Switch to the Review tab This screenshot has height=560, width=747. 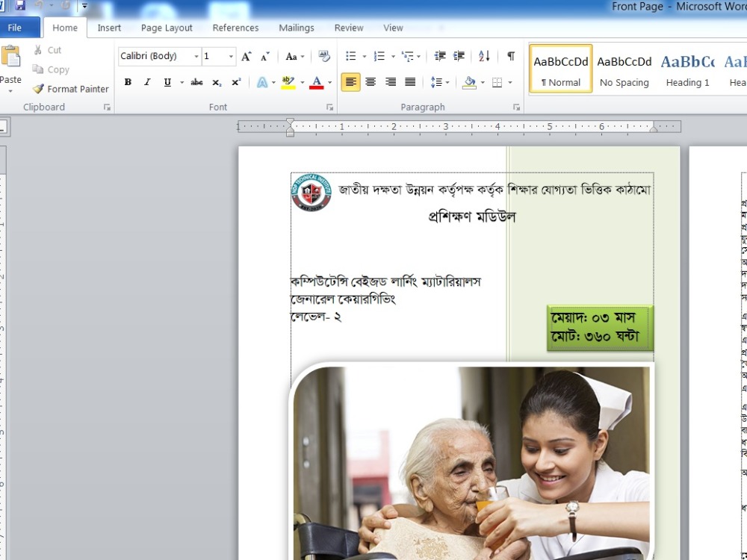(349, 28)
